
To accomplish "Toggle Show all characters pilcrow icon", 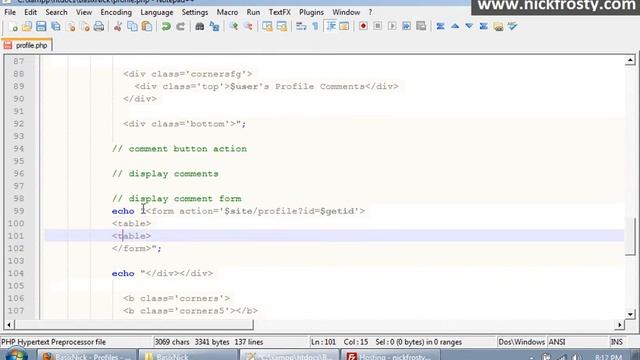I will click(316, 27).
